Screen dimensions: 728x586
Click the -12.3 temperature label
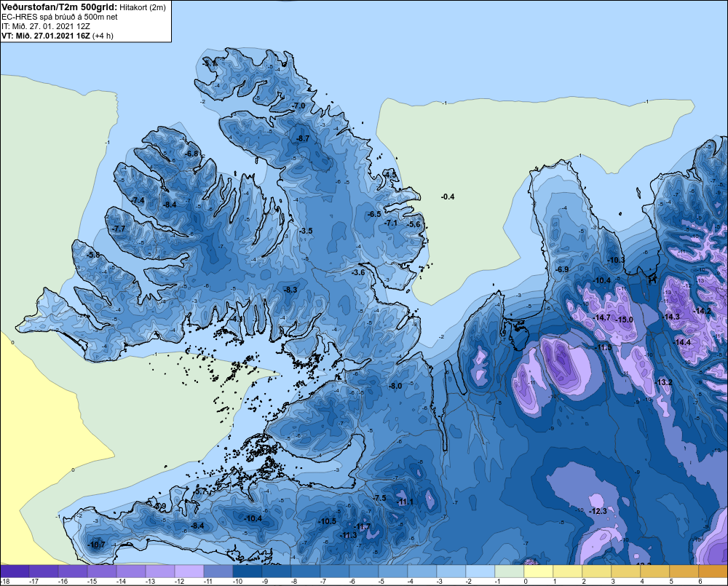[599, 511]
